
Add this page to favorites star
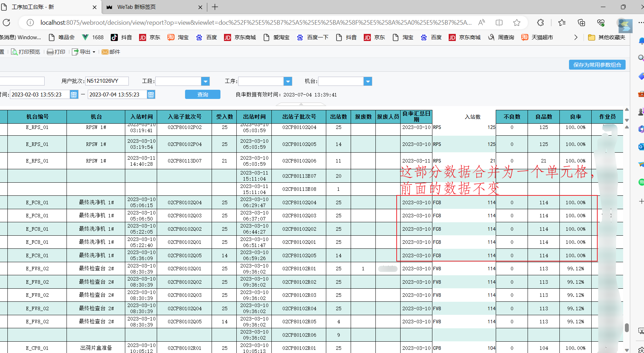point(517,23)
